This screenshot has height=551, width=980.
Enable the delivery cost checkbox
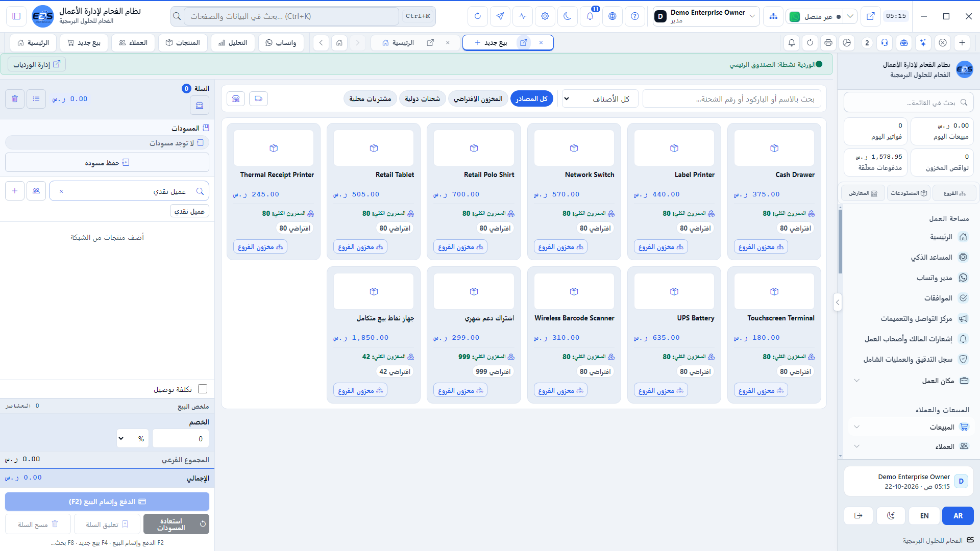click(203, 389)
